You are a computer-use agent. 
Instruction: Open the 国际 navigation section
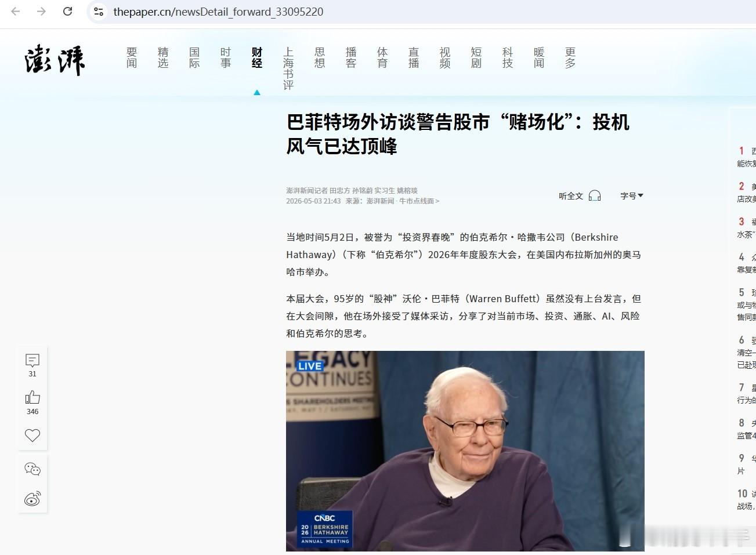[x=194, y=58]
